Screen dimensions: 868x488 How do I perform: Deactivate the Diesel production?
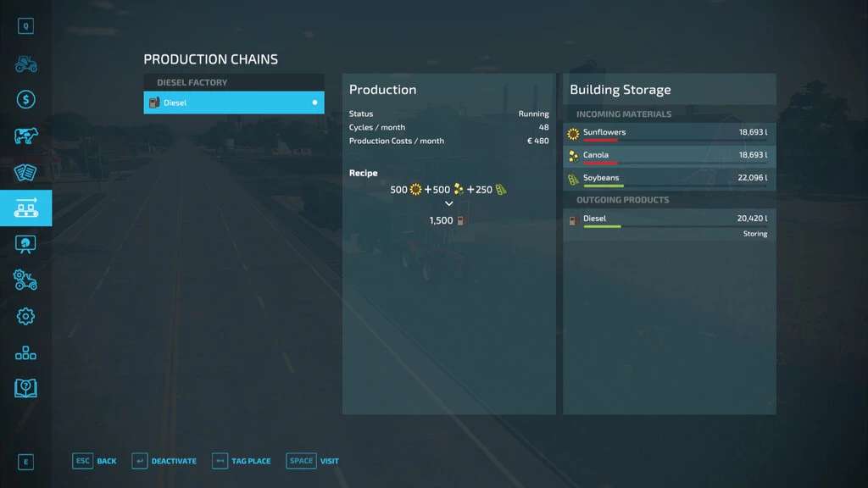164,461
